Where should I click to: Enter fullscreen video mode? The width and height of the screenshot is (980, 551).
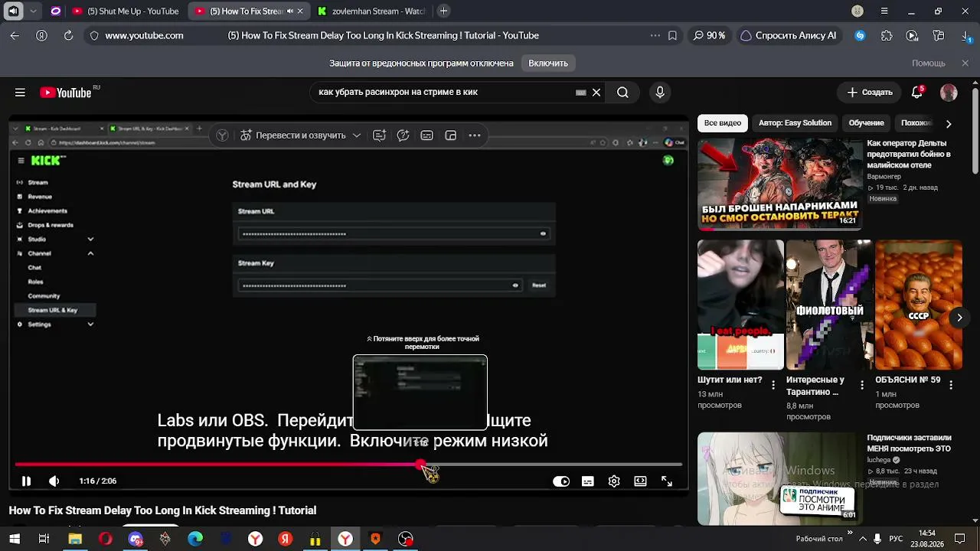[x=667, y=481]
